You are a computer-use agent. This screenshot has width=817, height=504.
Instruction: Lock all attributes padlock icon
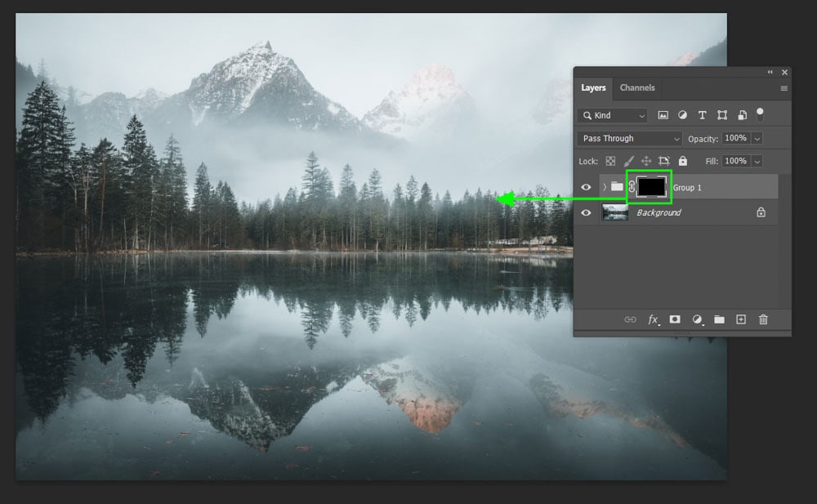click(682, 161)
